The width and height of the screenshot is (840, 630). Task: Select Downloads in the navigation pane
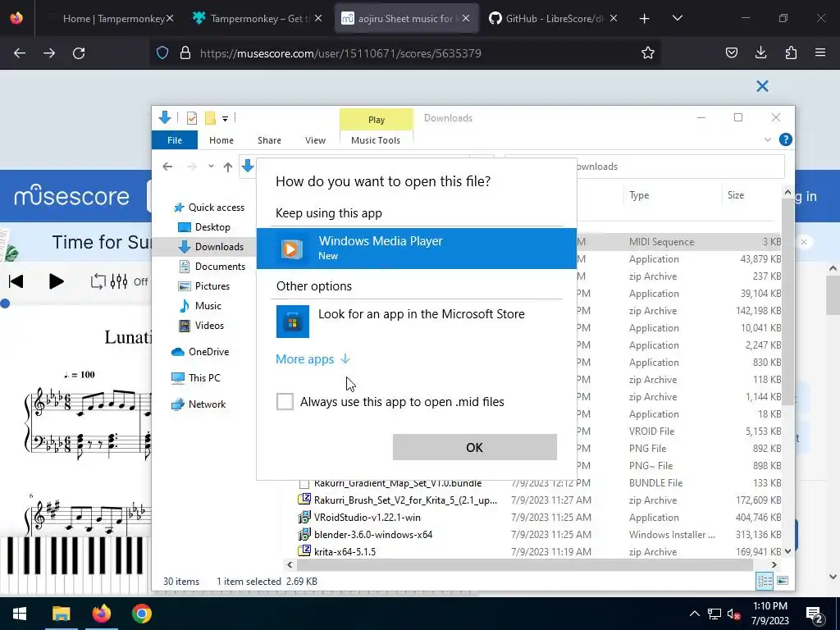coord(211,246)
